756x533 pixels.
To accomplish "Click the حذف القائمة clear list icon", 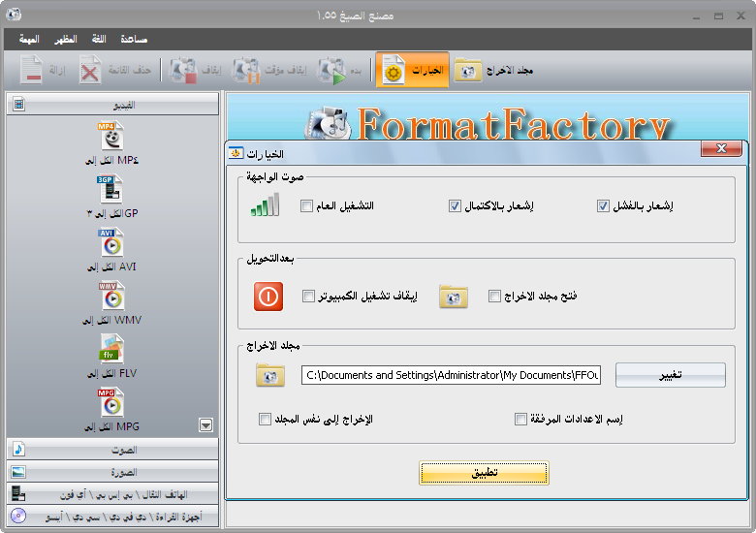I will (x=90, y=71).
